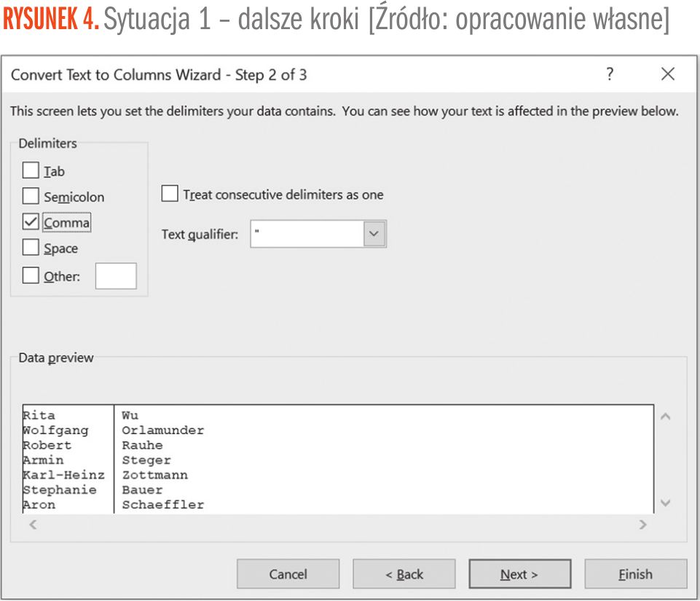Check the Semicolon delimiter option
Screen dimensions: 700x601
click(x=31, y=197)
